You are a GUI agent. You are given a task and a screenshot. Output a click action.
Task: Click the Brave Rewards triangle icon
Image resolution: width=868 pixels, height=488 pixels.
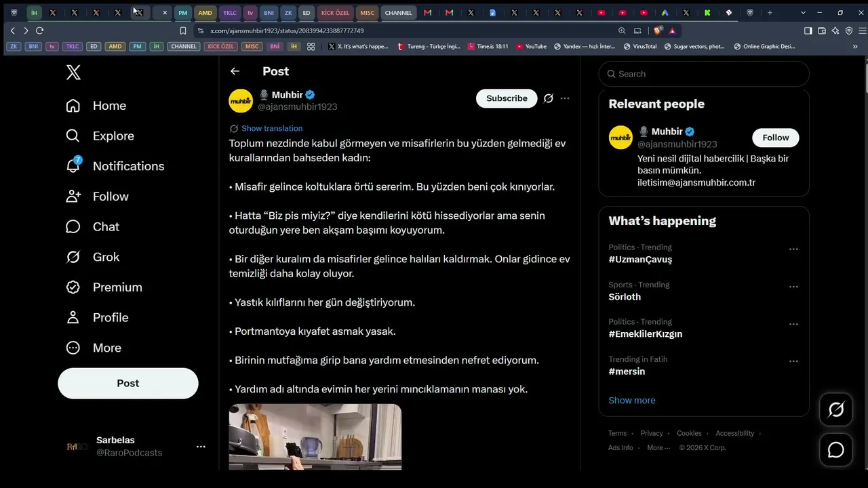672,30
